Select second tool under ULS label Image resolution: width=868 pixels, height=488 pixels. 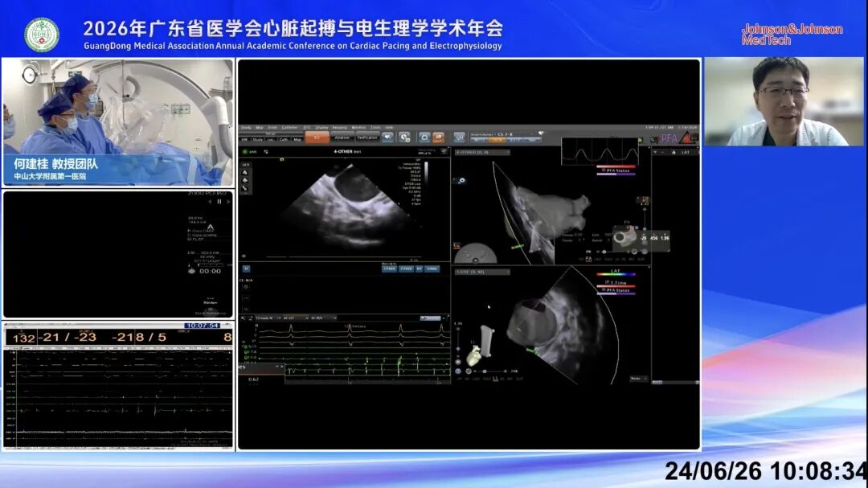point(244,181)
